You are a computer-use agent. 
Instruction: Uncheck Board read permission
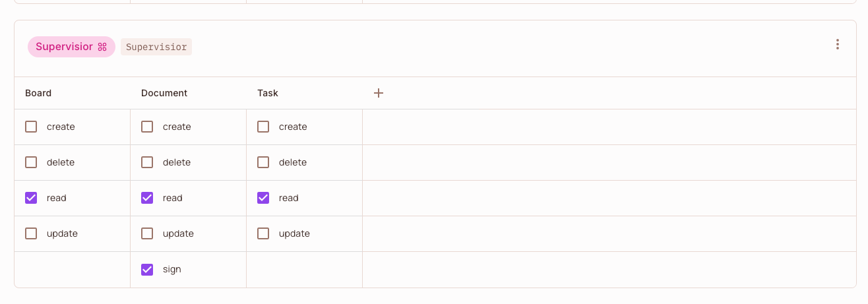(31, 198)
